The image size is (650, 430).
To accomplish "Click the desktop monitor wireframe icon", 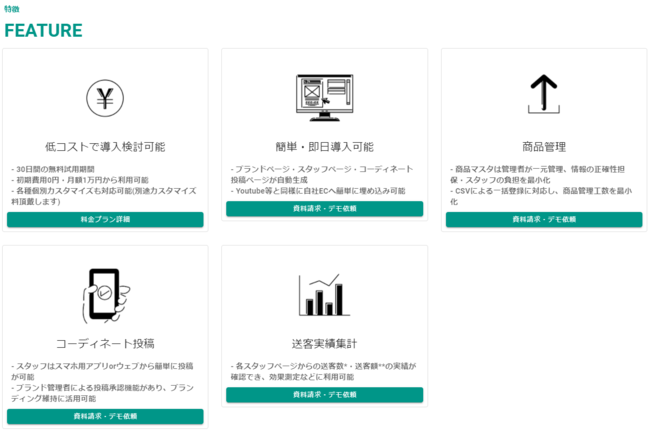I will [325, 98].
